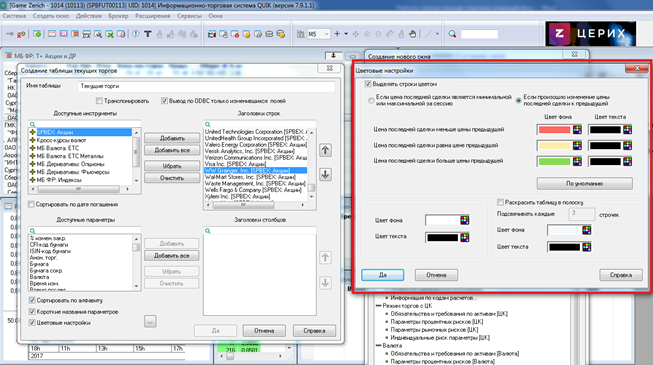Open the 'Брокер' menu
Screen dimensions: 653x365
point(118,16)
